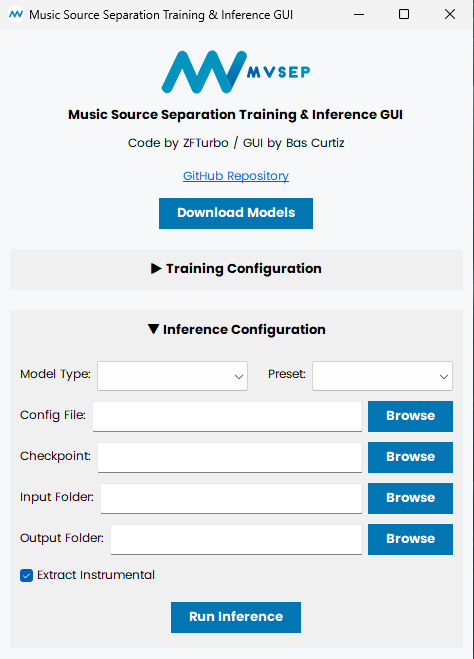Image resolution: width=474 pixels, height=659 pixels.
Task: Open the GitHub Repository link
Action: [x=236, y=176]
